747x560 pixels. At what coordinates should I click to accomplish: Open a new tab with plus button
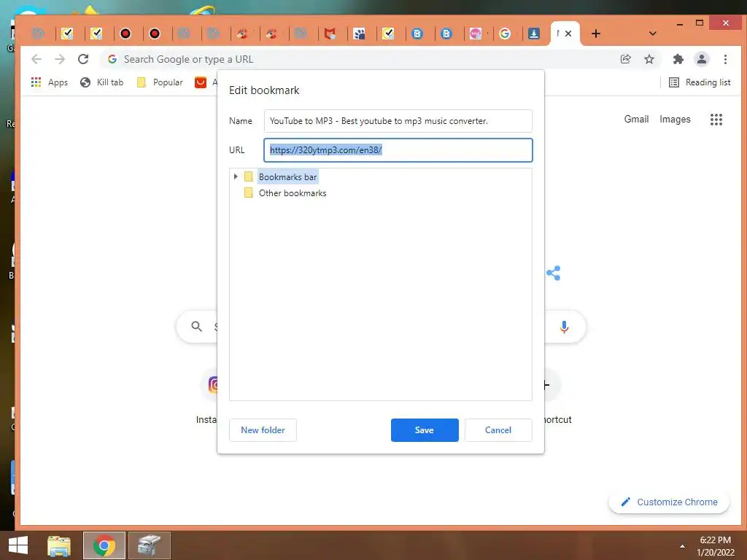click(595, 34)
